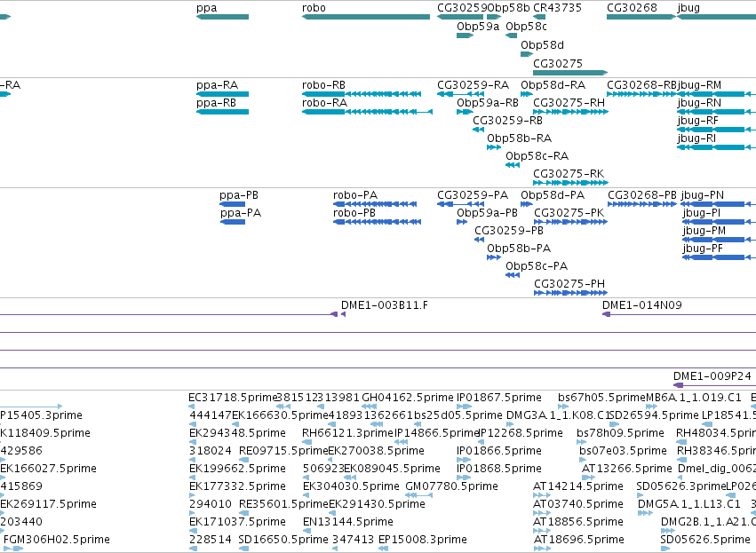The width and height of the screenshot is (756, 553).
Task: Select protein CG30275-PH
Action: point(571,293)
